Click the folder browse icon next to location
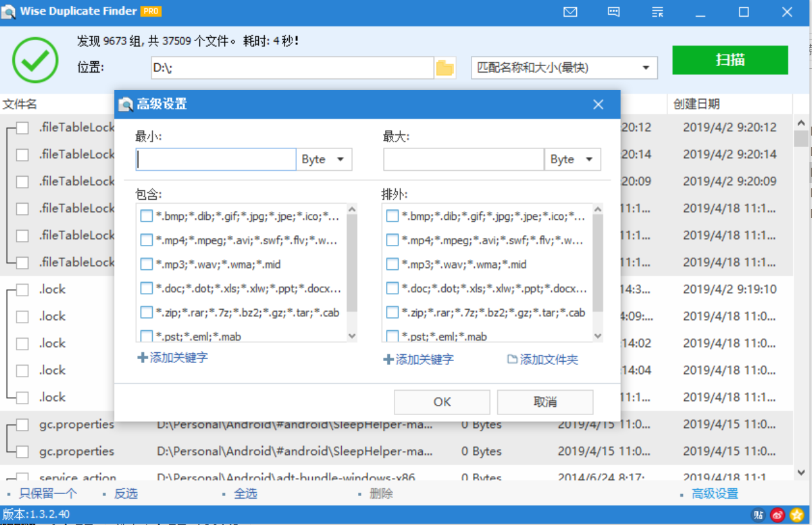812x525 pixels. point(445,67)
